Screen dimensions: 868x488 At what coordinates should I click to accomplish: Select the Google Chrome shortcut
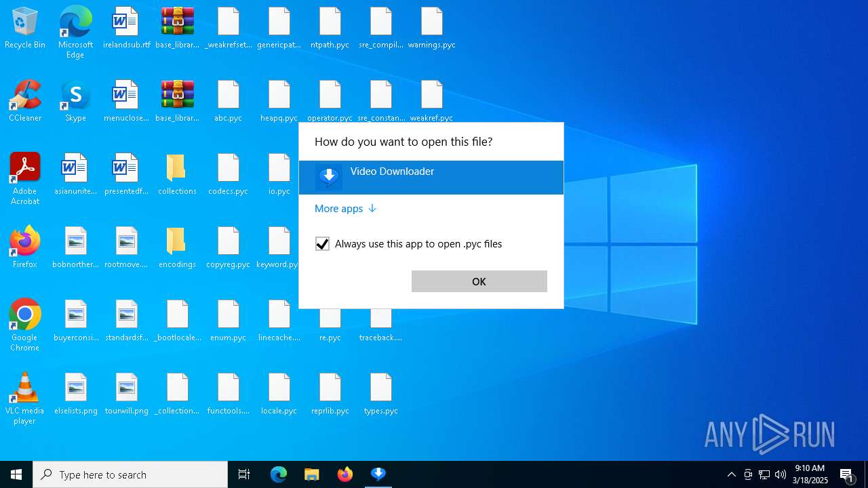click(x=25, y=325)
